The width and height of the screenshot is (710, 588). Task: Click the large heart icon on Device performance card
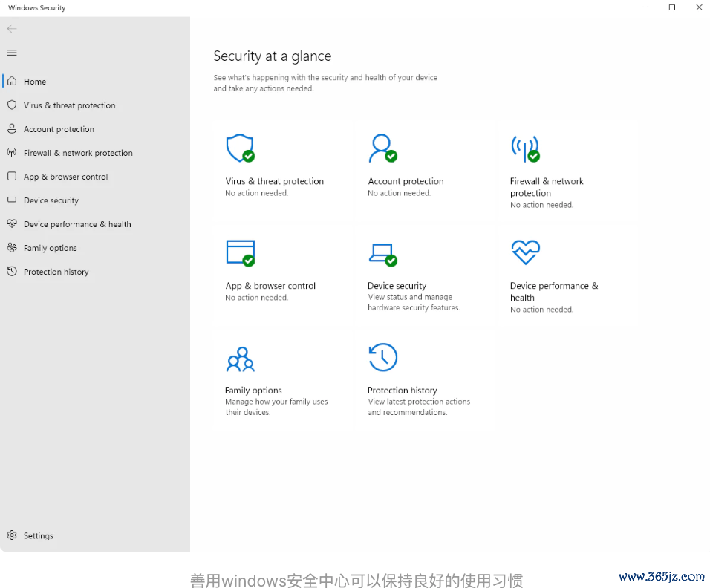pos(525,252)
